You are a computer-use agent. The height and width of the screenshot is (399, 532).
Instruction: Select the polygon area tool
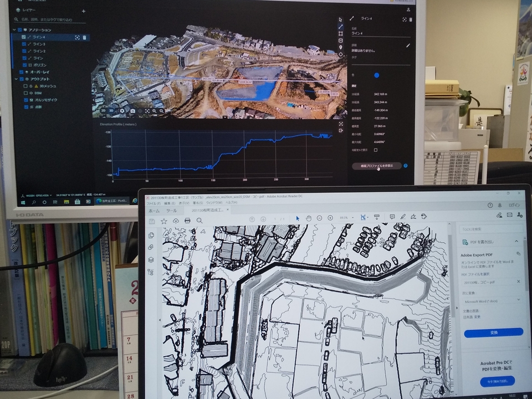point(340,34)
